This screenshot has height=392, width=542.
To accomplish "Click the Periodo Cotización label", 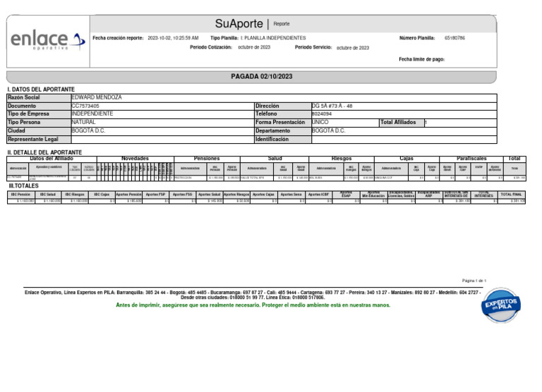I will (x=211, y=47).
